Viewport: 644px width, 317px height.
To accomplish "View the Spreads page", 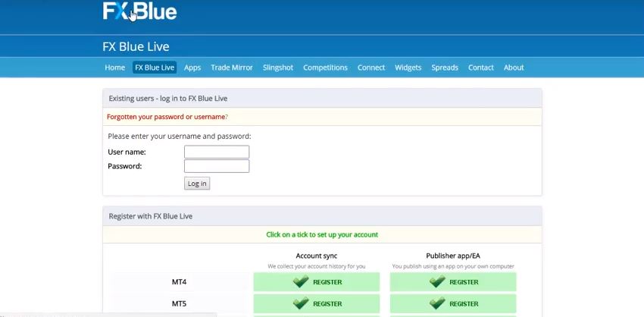I will coord(445,67).
